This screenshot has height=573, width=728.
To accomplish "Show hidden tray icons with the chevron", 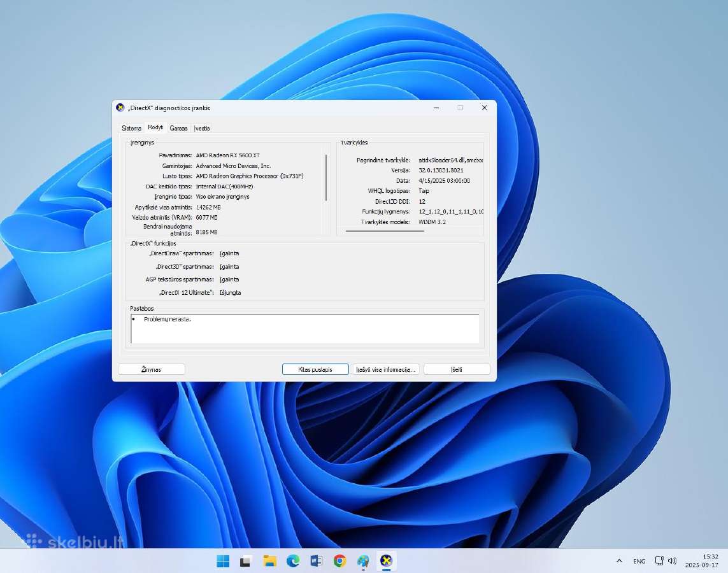I will (x=619, y=561).
